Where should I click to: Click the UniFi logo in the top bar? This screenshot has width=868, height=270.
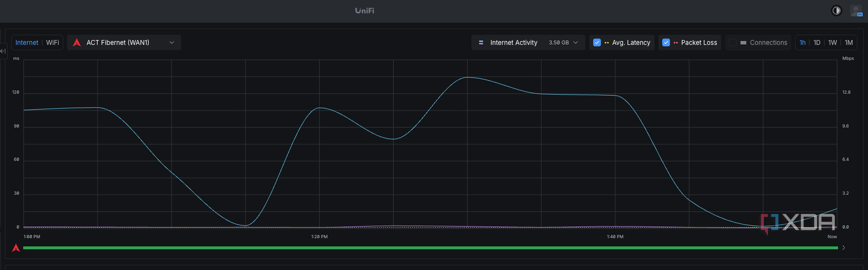[x=365, y=11]
